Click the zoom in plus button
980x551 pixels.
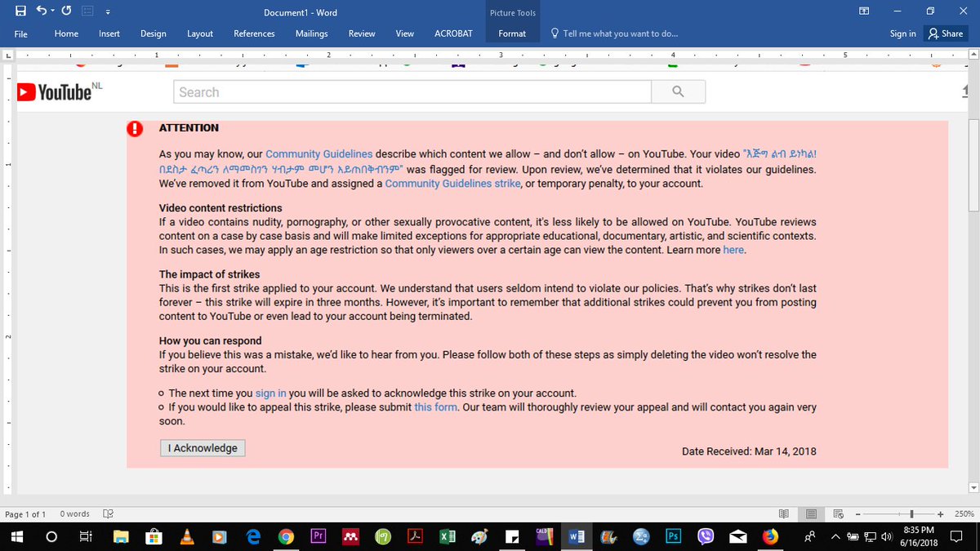pos(941,513)
